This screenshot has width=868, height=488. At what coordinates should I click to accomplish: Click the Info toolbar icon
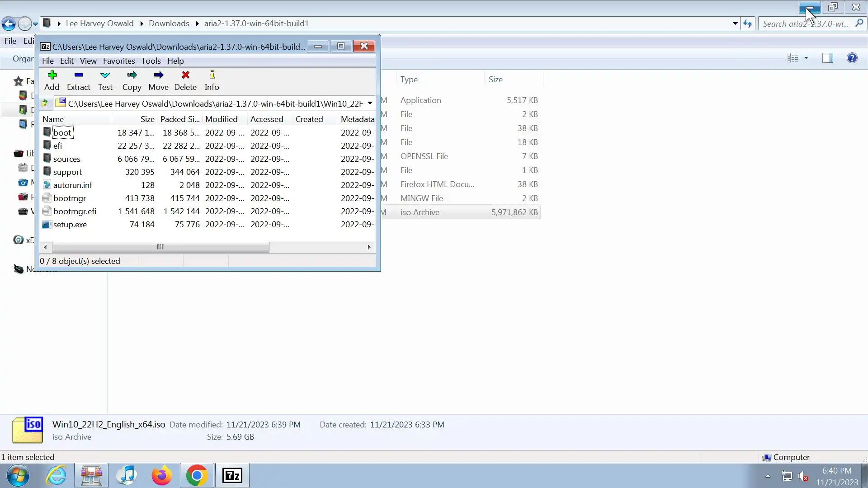coord(212,80)
